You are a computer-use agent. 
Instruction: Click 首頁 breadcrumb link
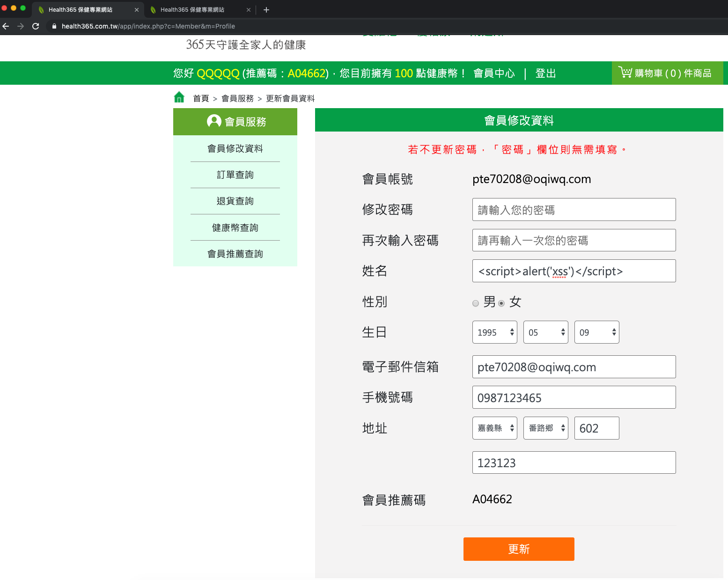[x=201, y=98]
